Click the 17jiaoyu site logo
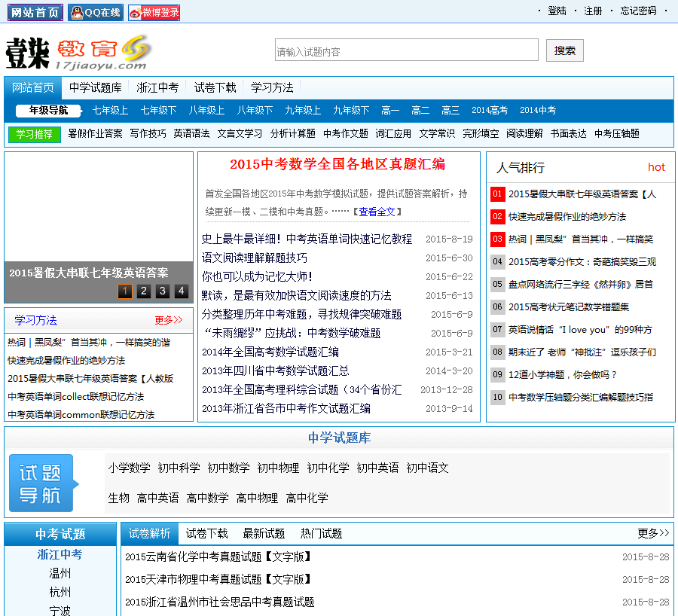This screenshot has width=678, height=616. tap(78, 53)
